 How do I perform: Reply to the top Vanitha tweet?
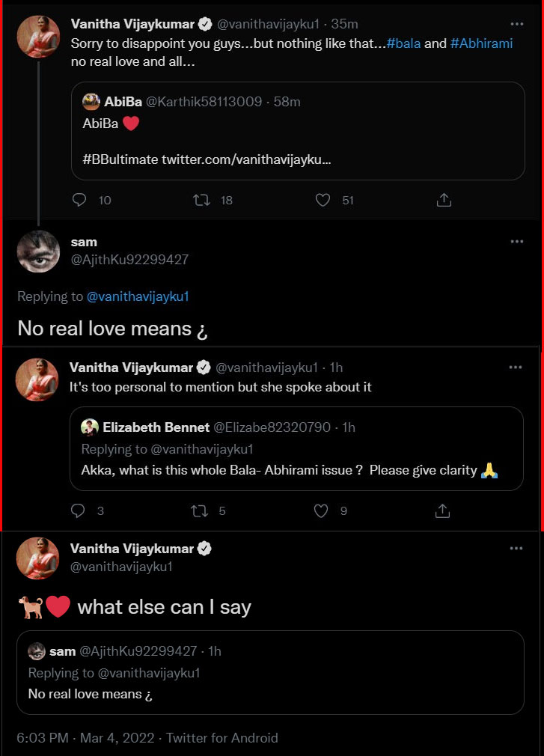[x=79, y=200]
